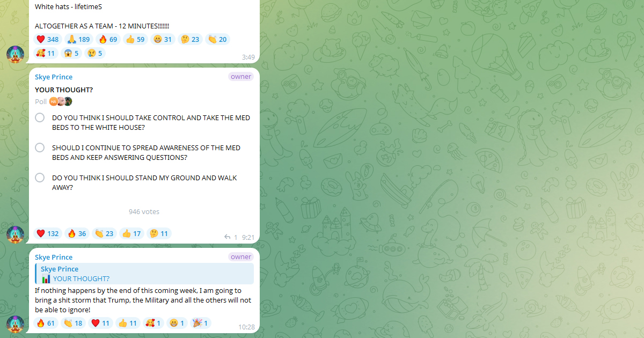The image size is (644, 338).
Task: Click thumbs up reaction with 59
Action: pyautogui.click(x=135, y=39)
